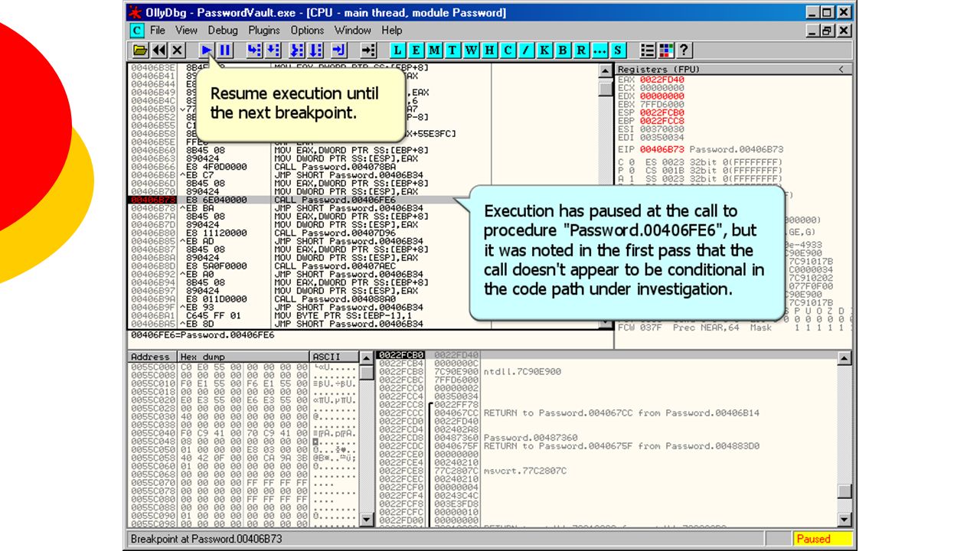Viewport: 980px width, 551px height.
Task: Show Memory map with M button
Action: click(434, 51)
